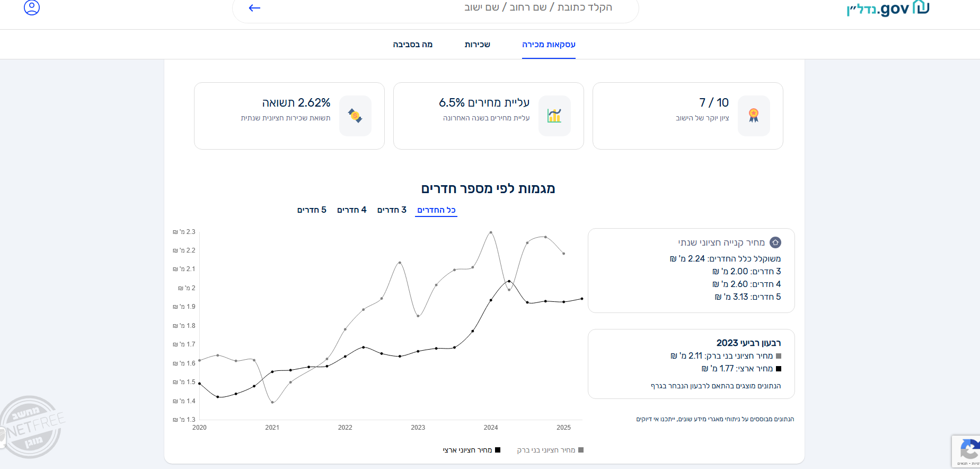Open the מה בסביבה tab
980x469 pixels.
412,45
